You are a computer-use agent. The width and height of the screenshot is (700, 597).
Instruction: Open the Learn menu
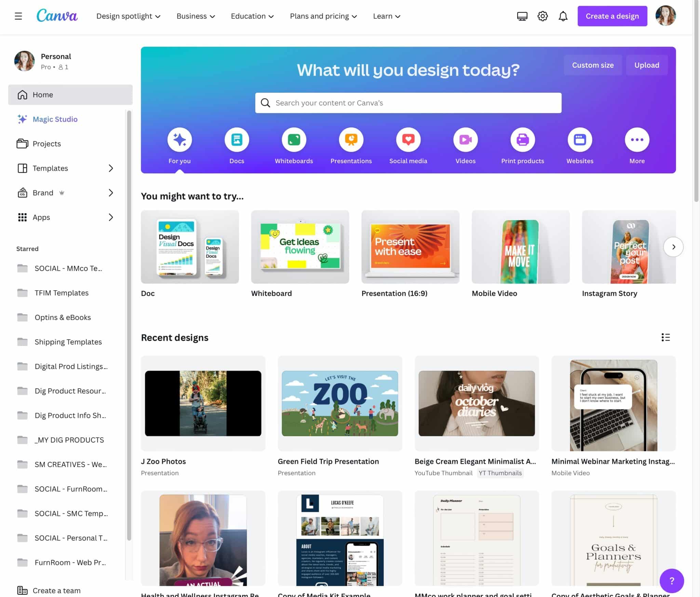pyautogui.click(x=386, y=16)
